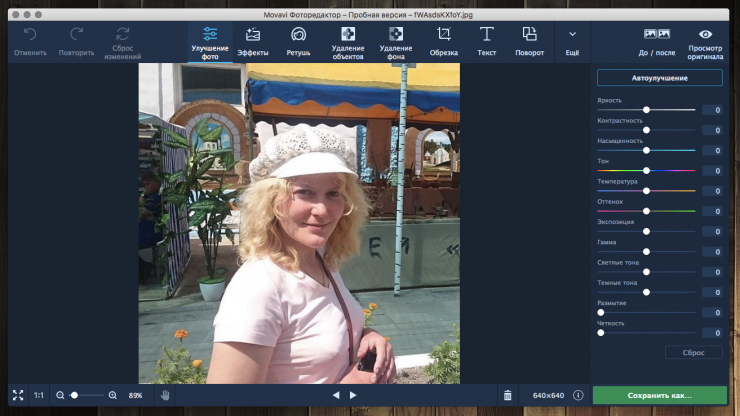Go to previous image arrow

pyautogui.click(x=336, y=396)
